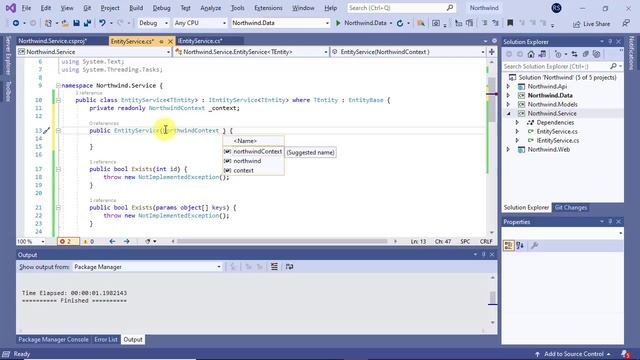Click the restart/refresh circular arrow icon

click(400, 23)
